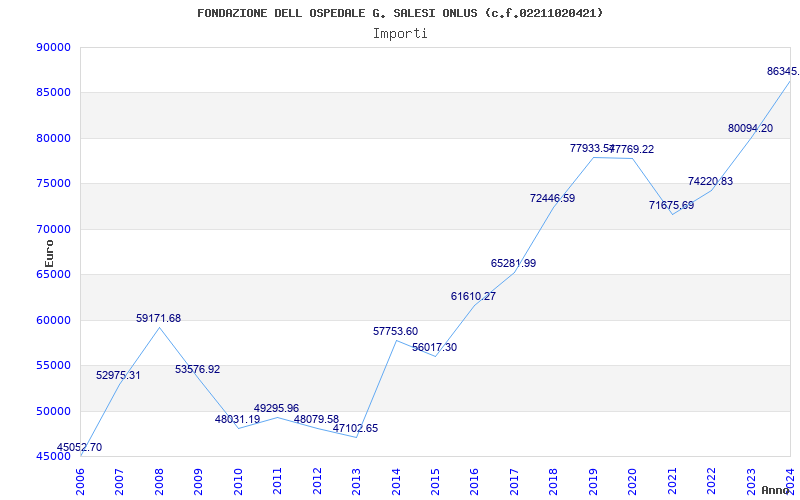Image resolution: width=800 pixels, height=500 pixels.
Task: Click y-axis value 55000
Action: [54, 366]
